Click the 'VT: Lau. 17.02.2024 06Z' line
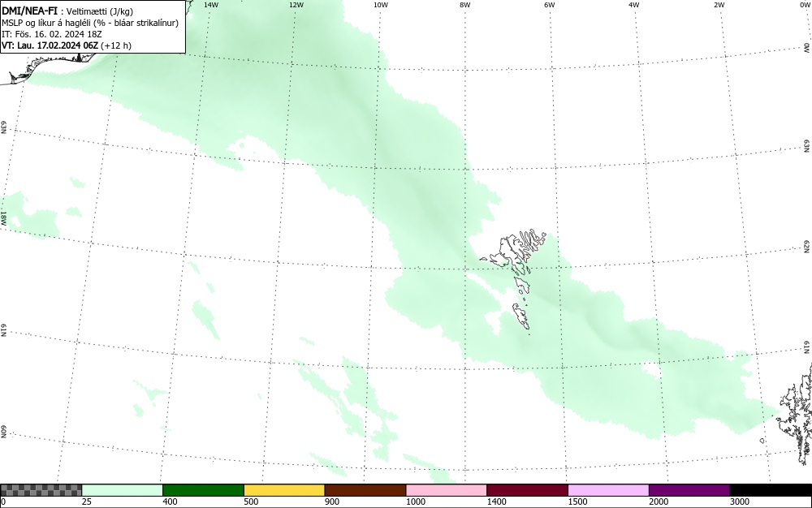This screenshot has width=812, height=508. point(67,45)
